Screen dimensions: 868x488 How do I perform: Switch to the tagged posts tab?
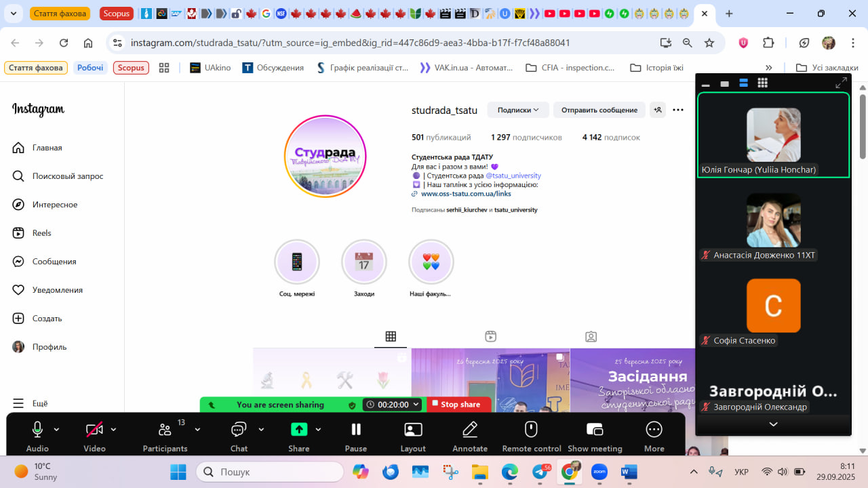[x=591, y=336]
